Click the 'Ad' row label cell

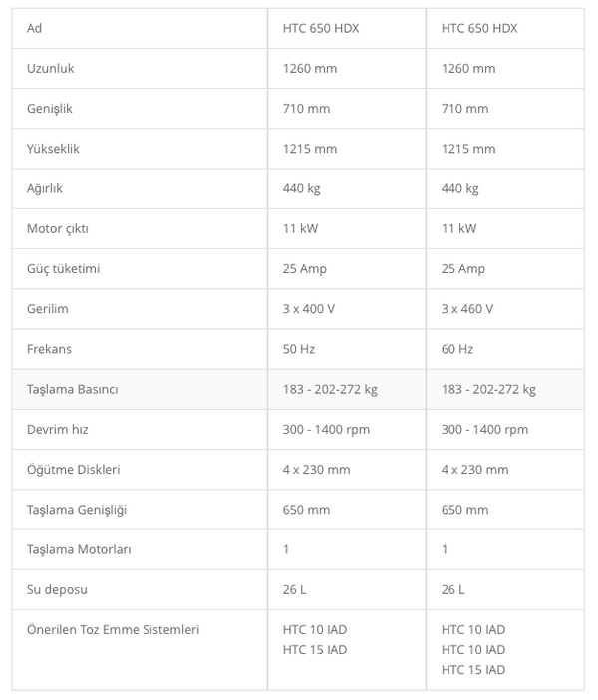(x=140, y=28)
